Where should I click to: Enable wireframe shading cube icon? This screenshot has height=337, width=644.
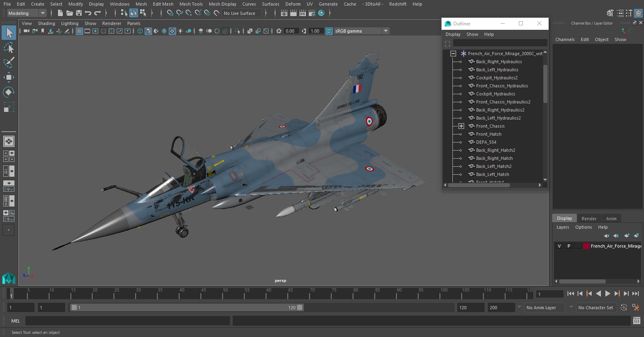pos(140,31)
